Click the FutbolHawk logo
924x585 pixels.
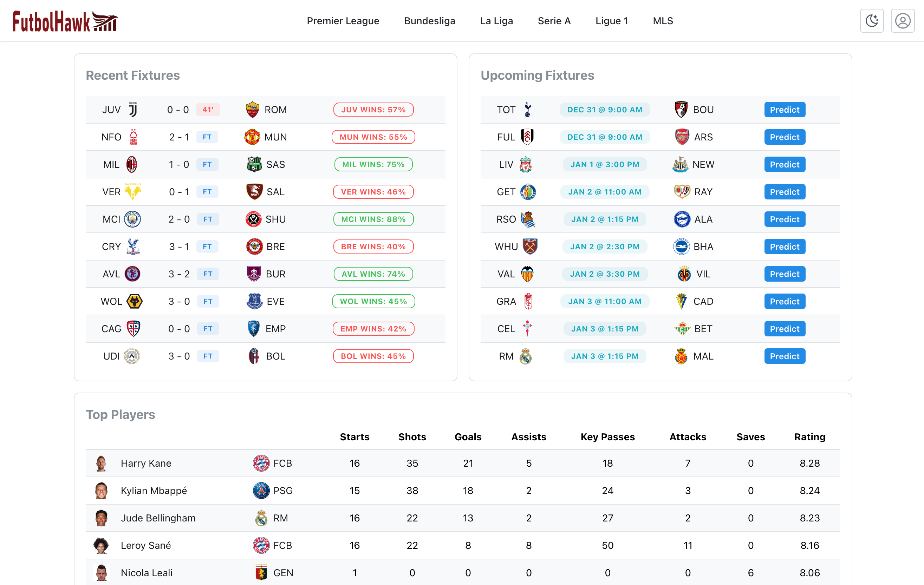pos(65,21)
